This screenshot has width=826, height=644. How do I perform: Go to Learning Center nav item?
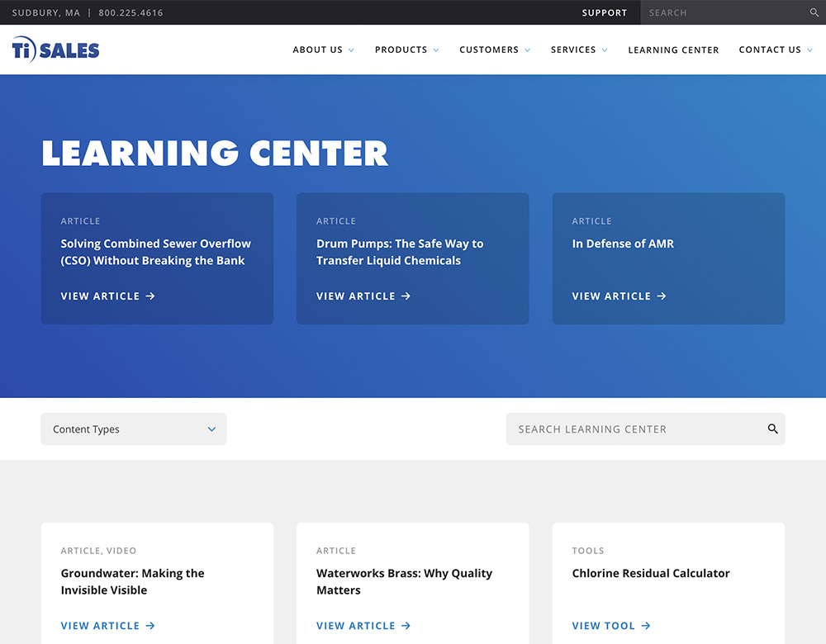click(673, 50)
